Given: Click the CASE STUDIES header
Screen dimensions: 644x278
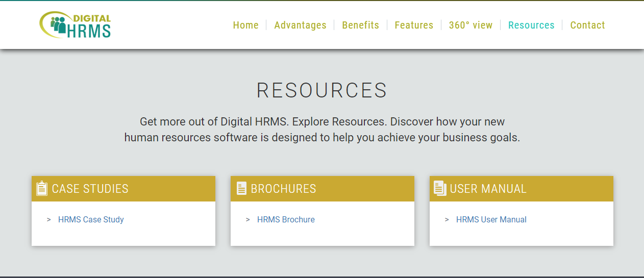Looking at the screenshot, I should 123,189.
